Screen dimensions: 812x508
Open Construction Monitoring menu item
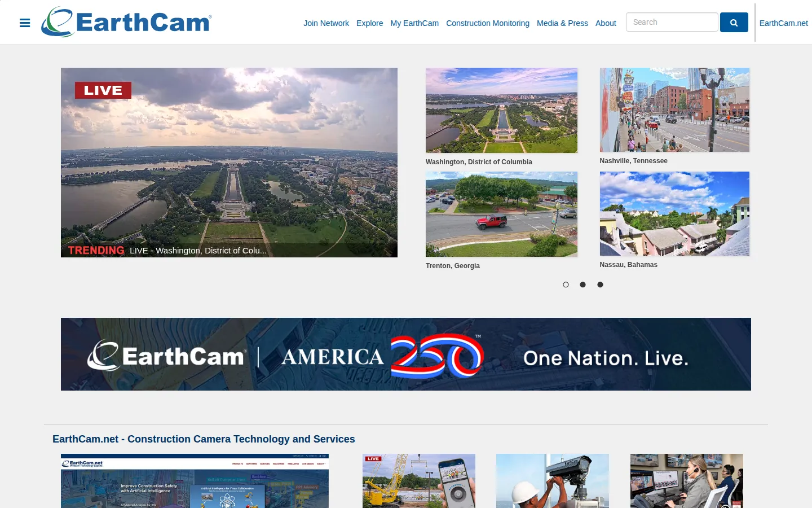[x=488, y=23]
